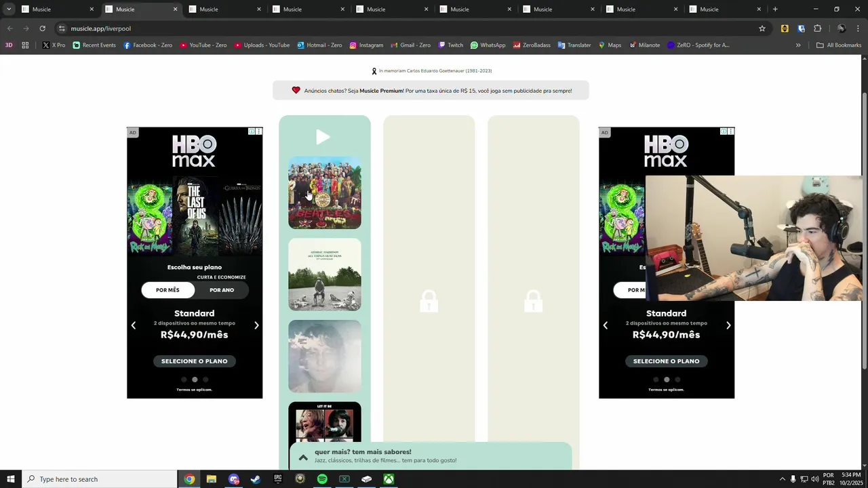Open the WhatsApp bookmark

[x=488, y=45]
